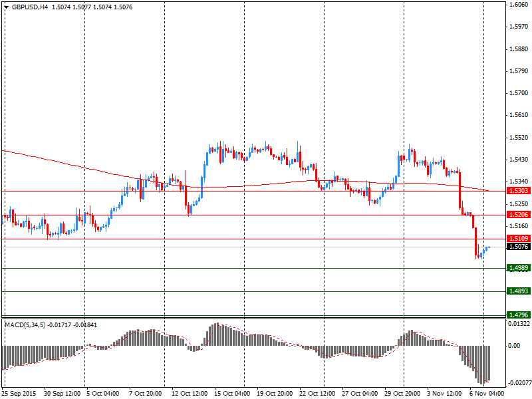Click the 27 Oct 04:00 time label
This screenshot has width=532, height=399.
[360, 394]
